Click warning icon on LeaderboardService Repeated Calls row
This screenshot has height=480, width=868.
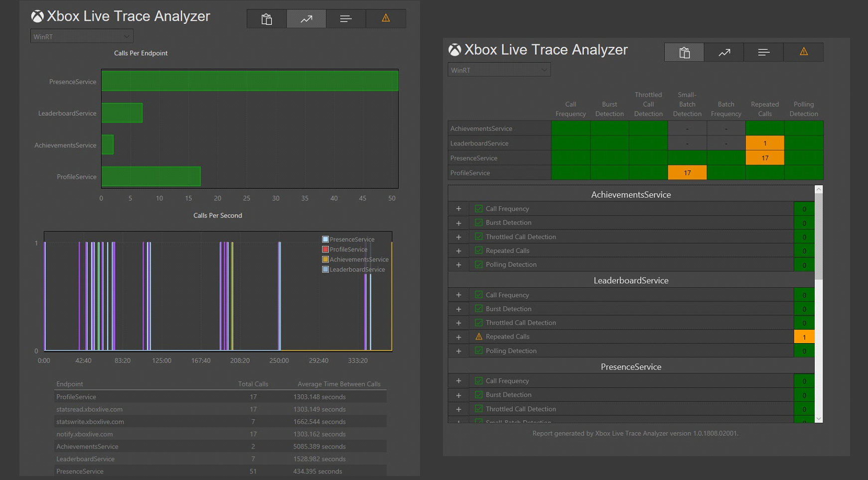pyautogui.click(x=479, y=337)
